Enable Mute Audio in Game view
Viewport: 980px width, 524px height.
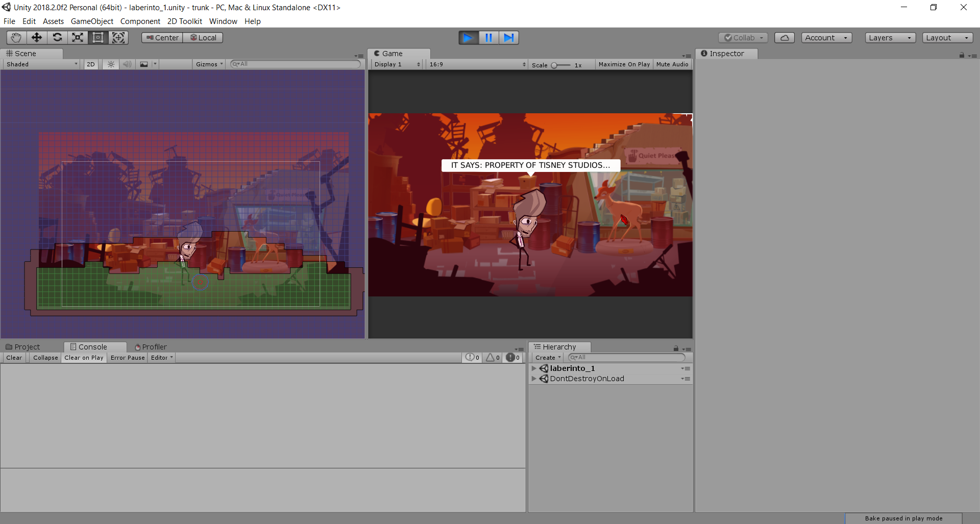(x=672, y=64)
